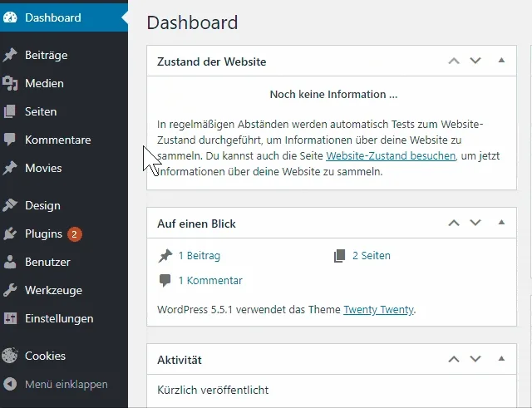Screen dimensions: 532x408
Task: Open the Twenty Twenty theme link
Action: click(x=379, y=310)
